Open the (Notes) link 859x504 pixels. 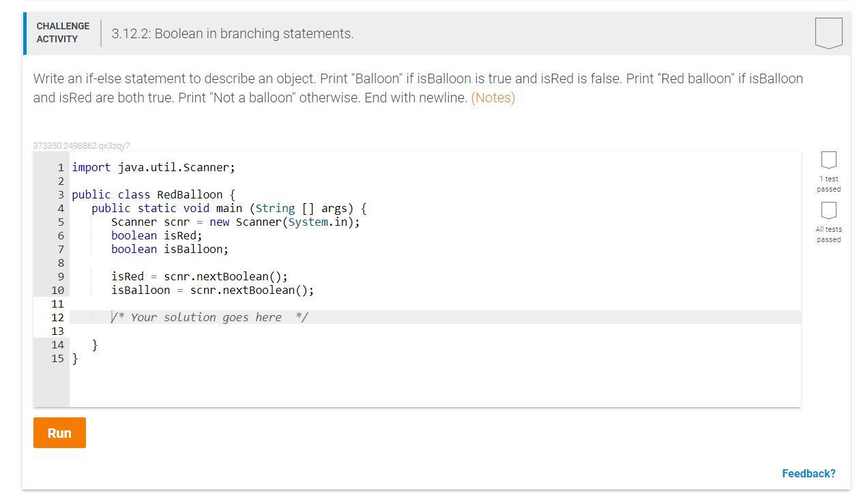[493, 98]
